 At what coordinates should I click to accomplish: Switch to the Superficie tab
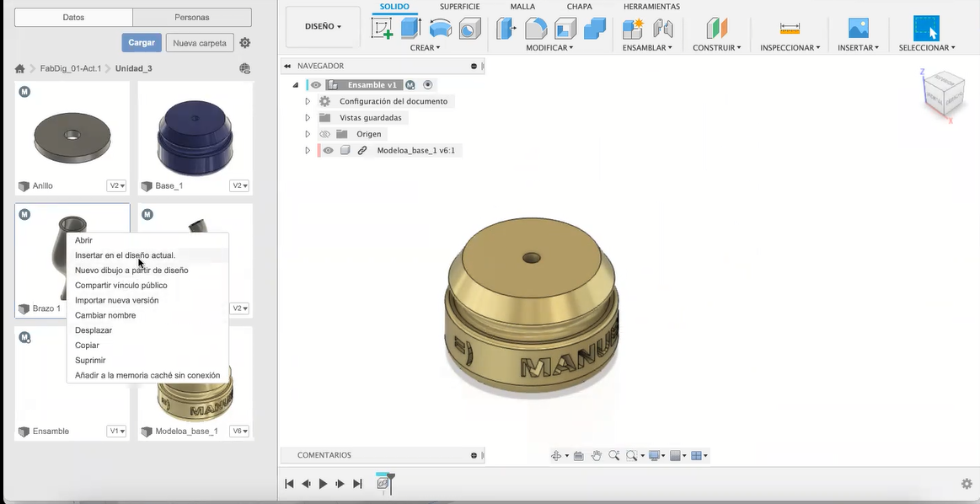point(459,6)
